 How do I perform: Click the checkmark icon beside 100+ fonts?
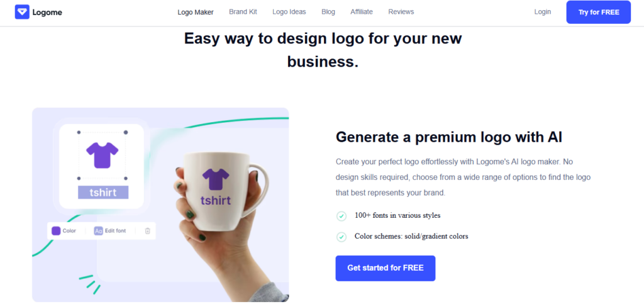pos(341,216)
